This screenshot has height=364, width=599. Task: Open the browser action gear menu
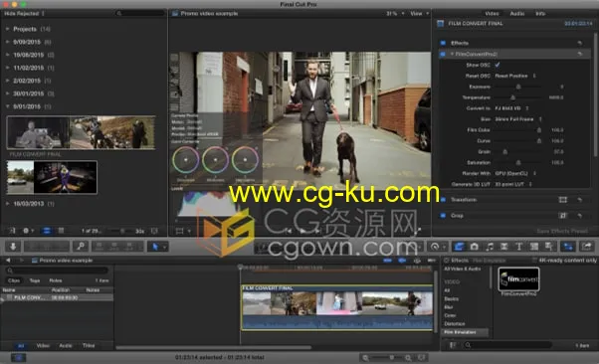28,231
